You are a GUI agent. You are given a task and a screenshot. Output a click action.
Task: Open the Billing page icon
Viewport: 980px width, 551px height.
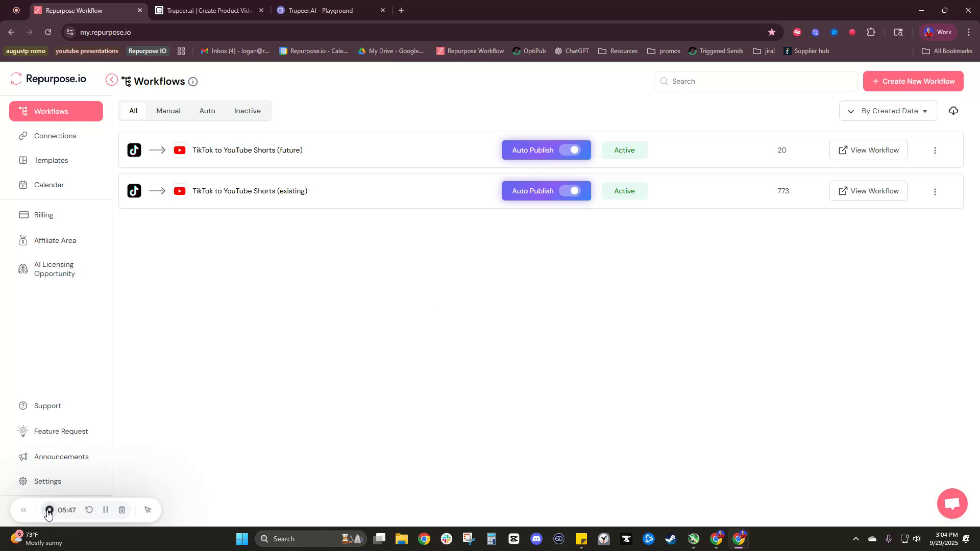pyautogui.click(x=23, y=215)
